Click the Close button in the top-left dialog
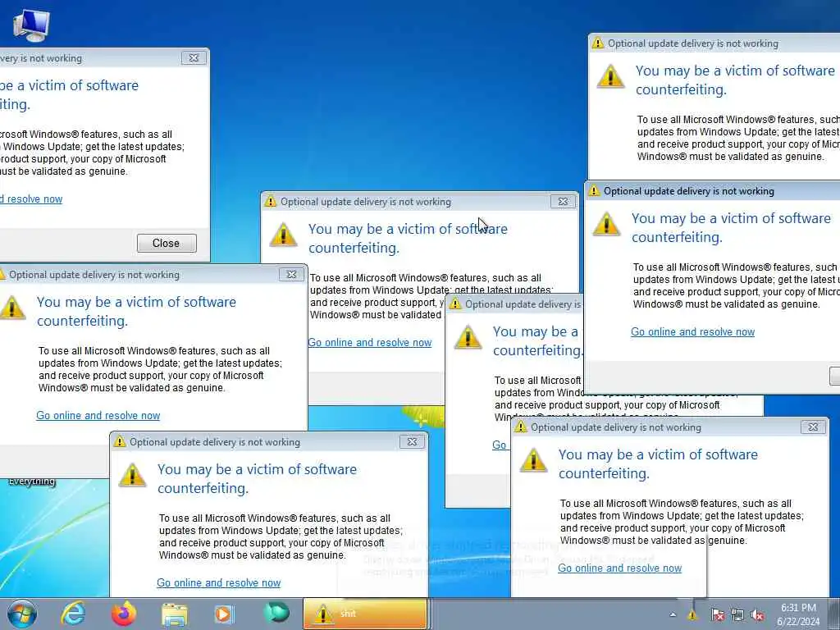Screen dimensions: 840x630 [167, 243]
